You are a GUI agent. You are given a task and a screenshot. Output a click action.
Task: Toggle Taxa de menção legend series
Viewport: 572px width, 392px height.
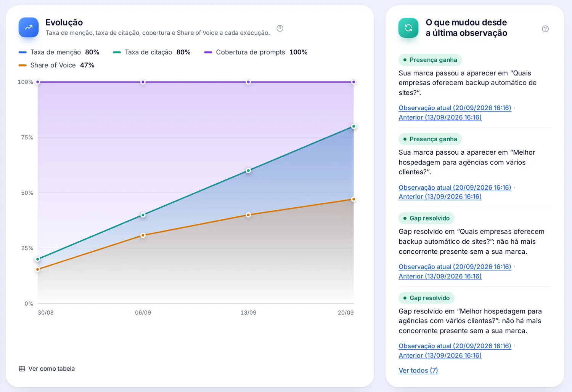point(59,52)
